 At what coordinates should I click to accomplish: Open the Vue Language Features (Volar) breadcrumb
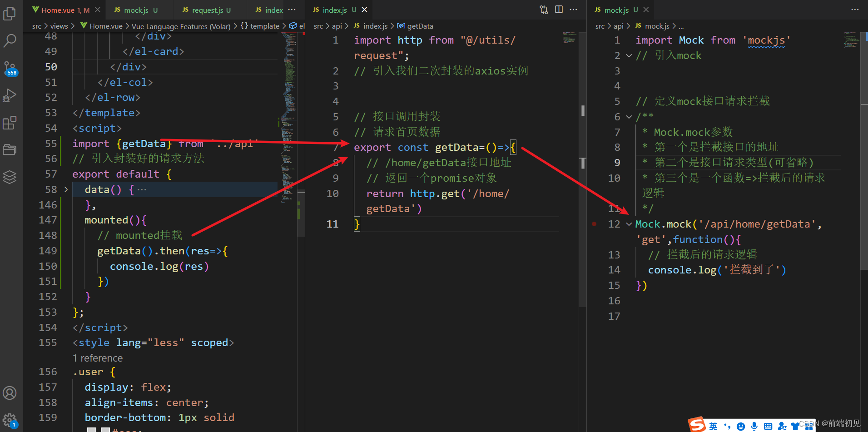point(181,26)
